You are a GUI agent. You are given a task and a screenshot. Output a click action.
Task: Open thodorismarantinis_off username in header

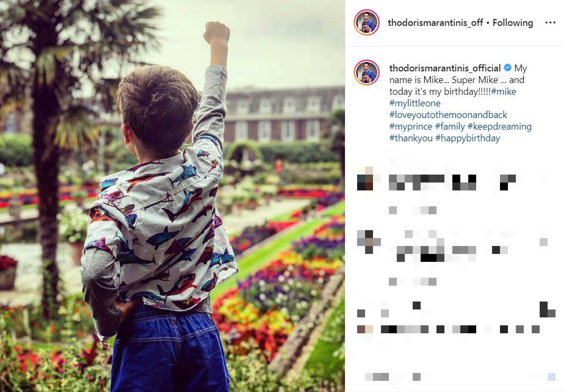click(435, 23)
